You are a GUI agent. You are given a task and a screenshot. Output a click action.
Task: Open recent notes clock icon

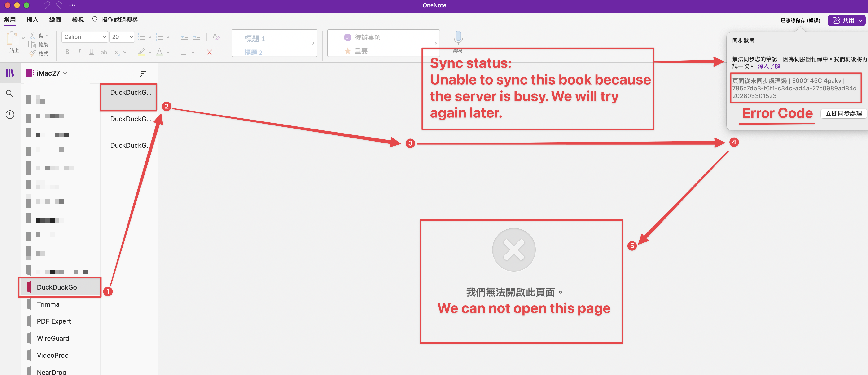[x=10, y=114]
